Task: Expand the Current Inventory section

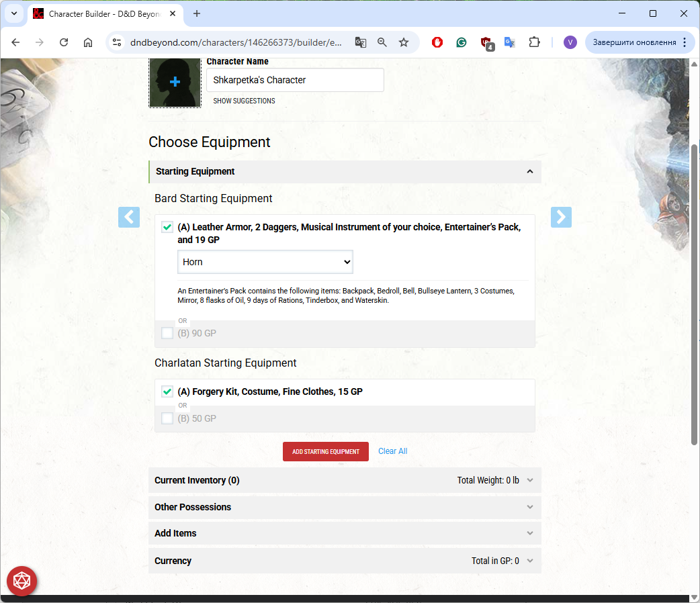Action: (x=345, y=480)
